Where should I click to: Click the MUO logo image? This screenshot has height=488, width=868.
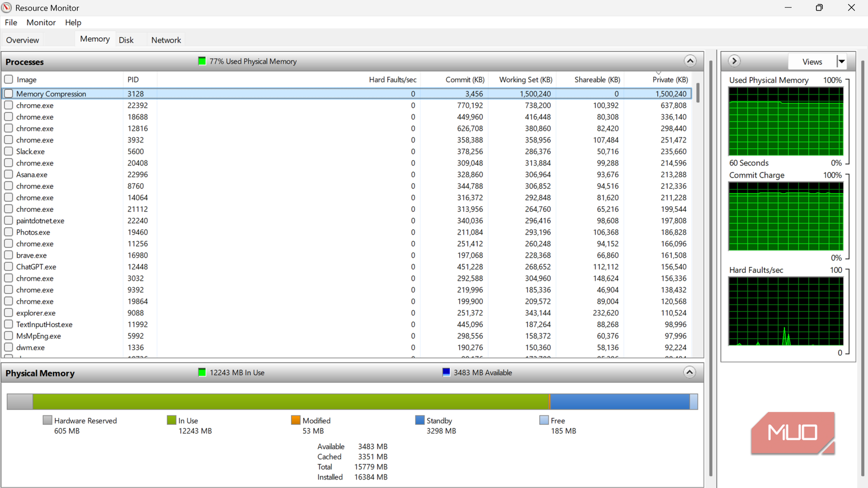[x=793, y=433]
